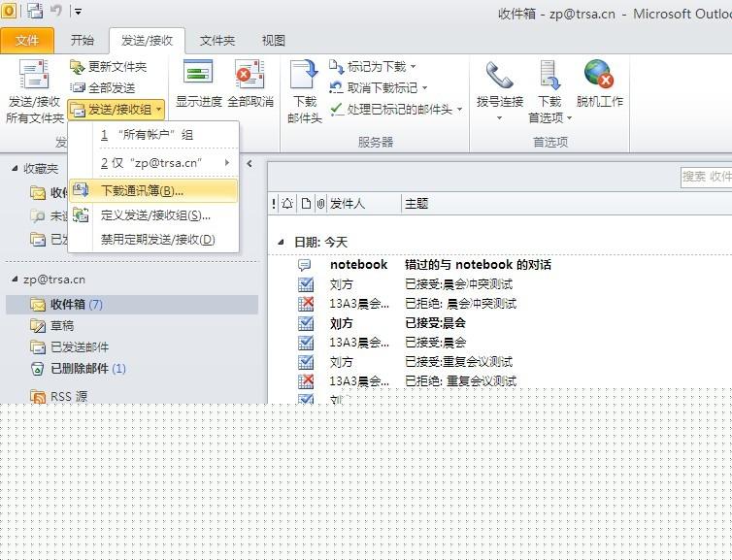The height and width of the screenshot is (560, 732).
Task: Click the 全部取消 icon
Action: [x=250, y=74]
